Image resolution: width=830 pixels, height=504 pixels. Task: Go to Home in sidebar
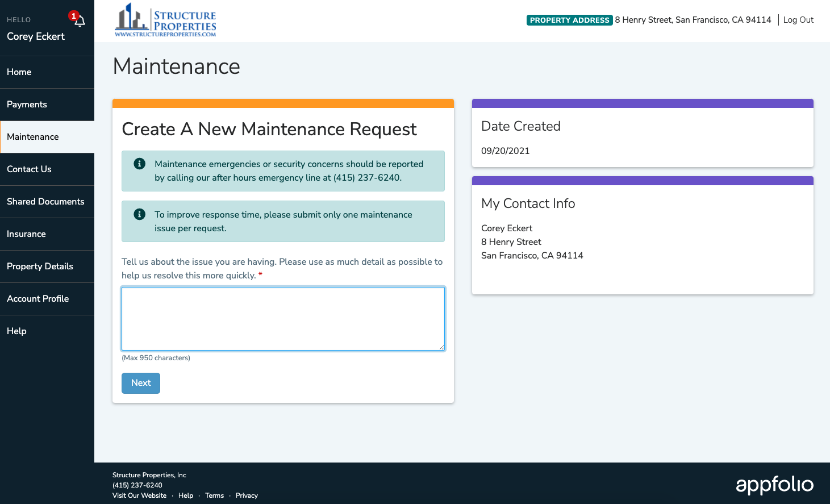pos(47,72)
